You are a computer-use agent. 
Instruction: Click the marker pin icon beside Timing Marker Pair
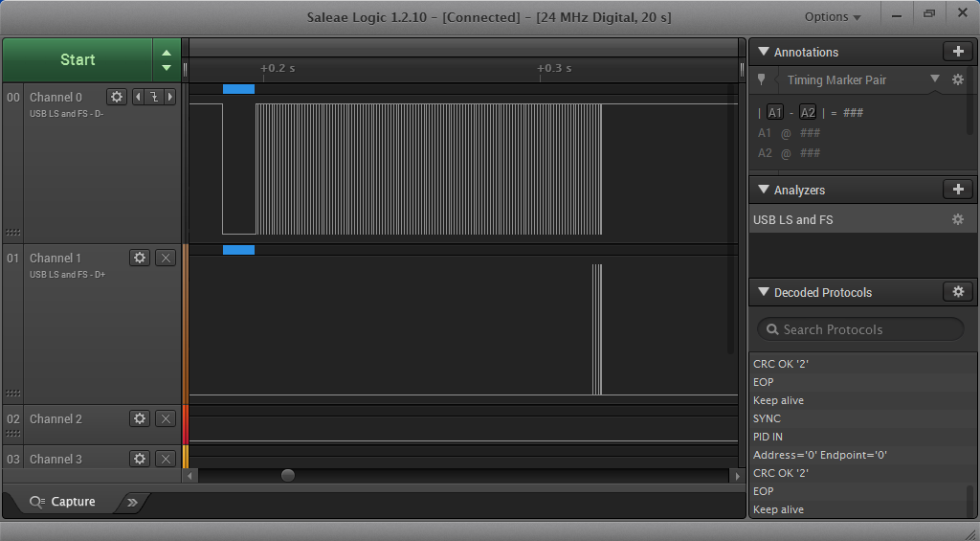pos(761,79)
